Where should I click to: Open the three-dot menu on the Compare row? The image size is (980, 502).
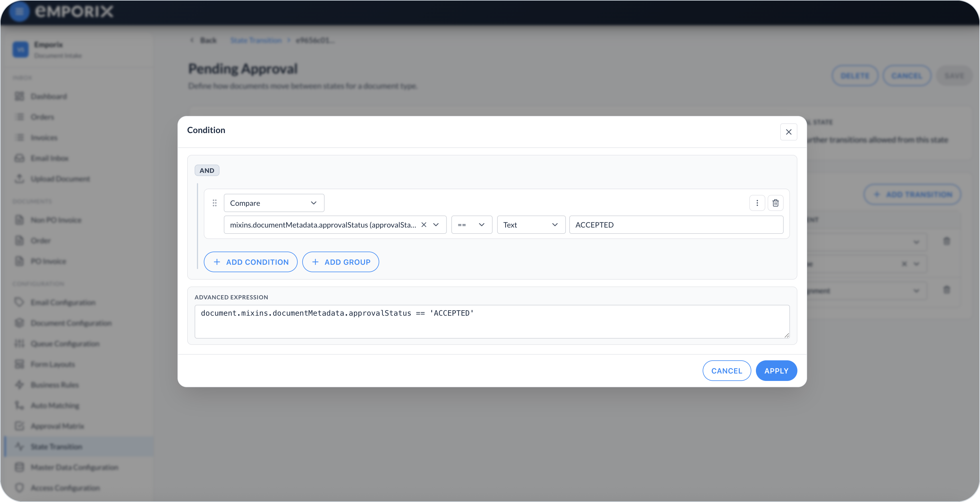[757, 203]
